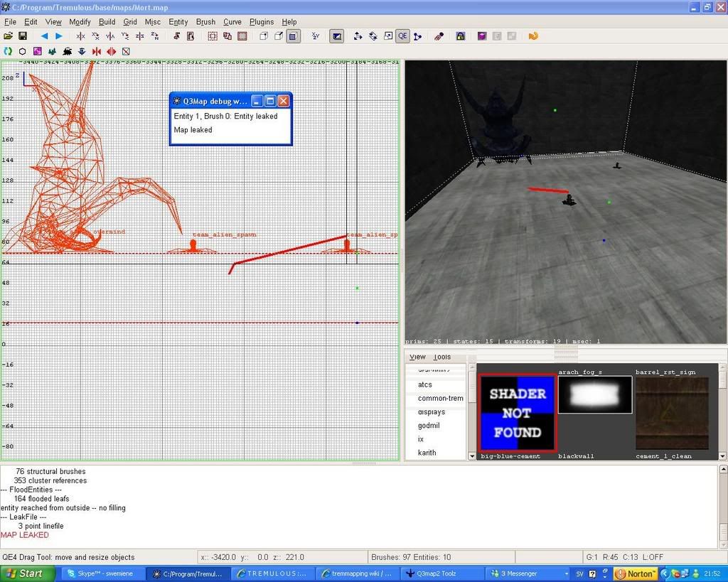The image size is (728, 582).
Task: Select the common-trem texture folder
Action: tap(440, 399)
